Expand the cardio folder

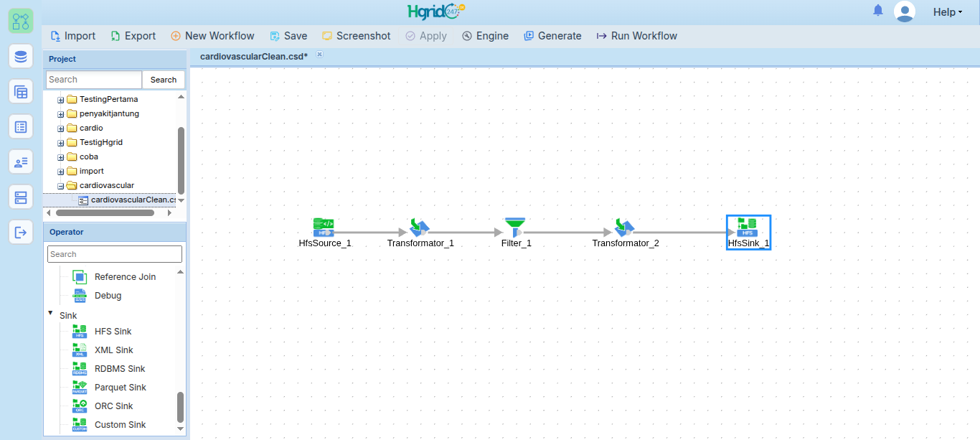pos(61,128)
